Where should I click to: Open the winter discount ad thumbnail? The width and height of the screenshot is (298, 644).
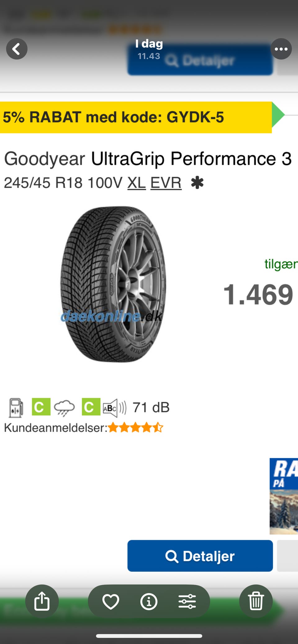[x=284, y=496]
